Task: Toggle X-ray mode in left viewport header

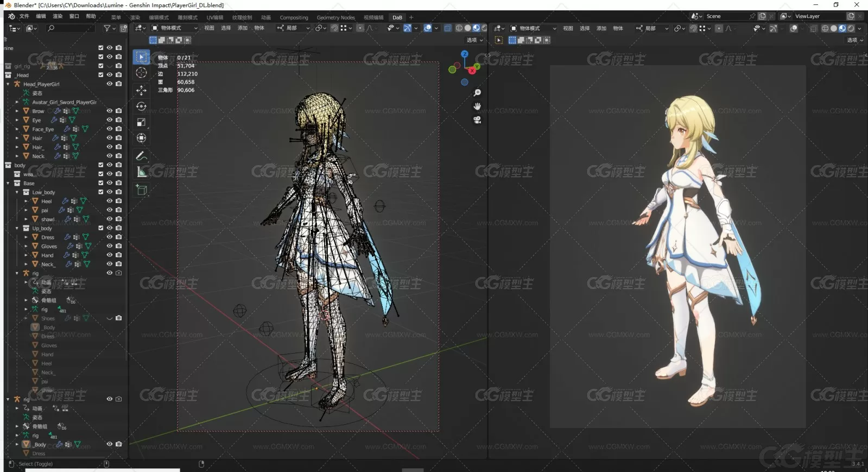Action: point(447,28)
